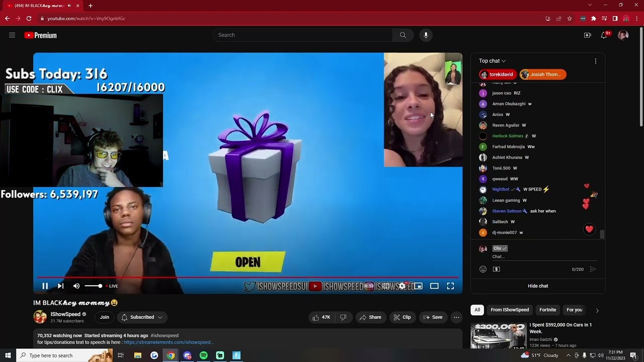Skip to next video
The height and width of the screenshot is (362, 644).
coord(60,286)
